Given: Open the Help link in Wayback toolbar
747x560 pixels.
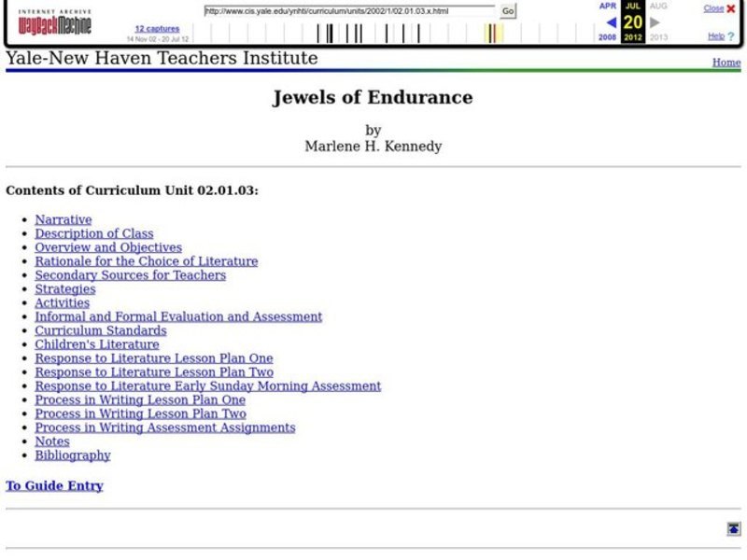Looking at the screenshot, I should pyautogui.click(x=715, y=36).
